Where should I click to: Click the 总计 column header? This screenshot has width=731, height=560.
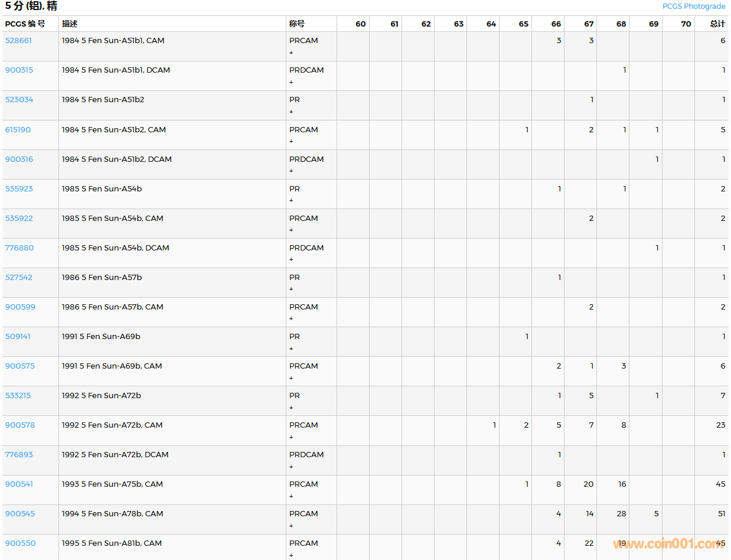(717, 24)
